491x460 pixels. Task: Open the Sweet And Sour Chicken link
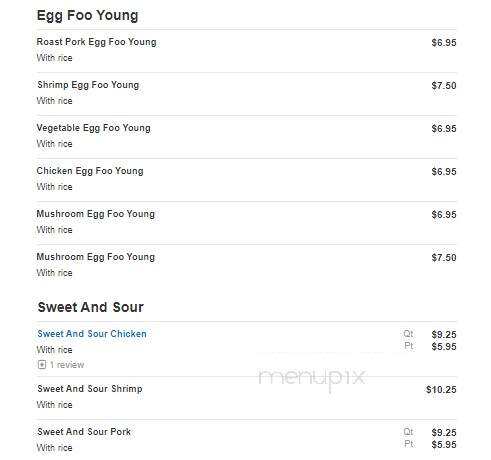click(x=92, y=334)
